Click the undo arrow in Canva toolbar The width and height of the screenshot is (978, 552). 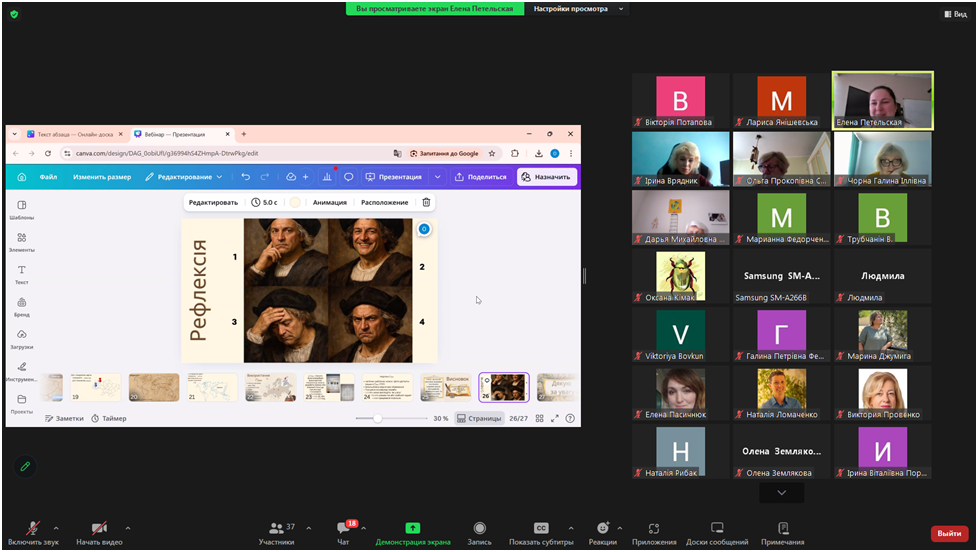tap(245, 177)
